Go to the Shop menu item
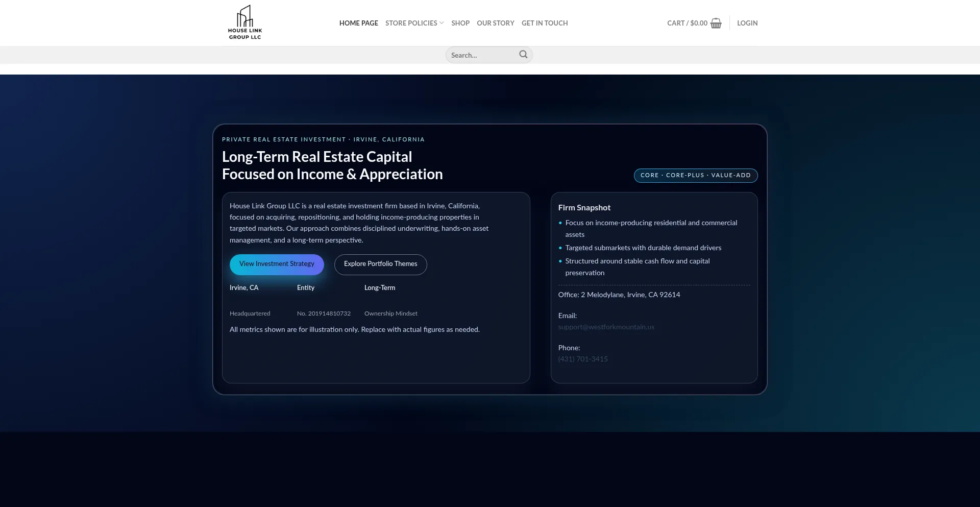 pos(460,23)
